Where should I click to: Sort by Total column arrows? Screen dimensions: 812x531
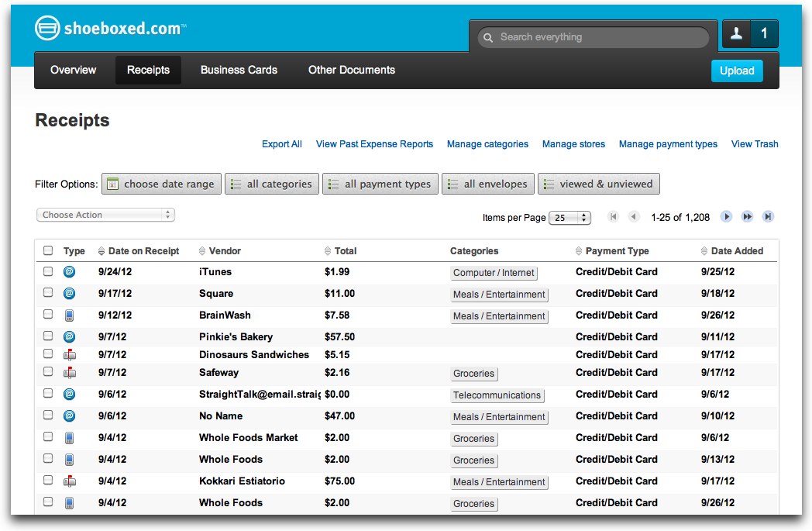point(327,251)
